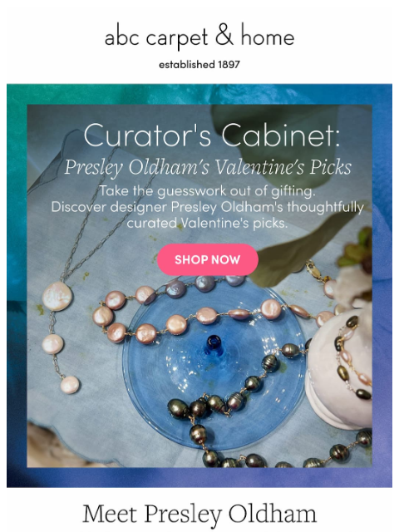This screenshot has width=399, height=532.
Task: Select the "established 1897" tagline
Action: point(199,64)
